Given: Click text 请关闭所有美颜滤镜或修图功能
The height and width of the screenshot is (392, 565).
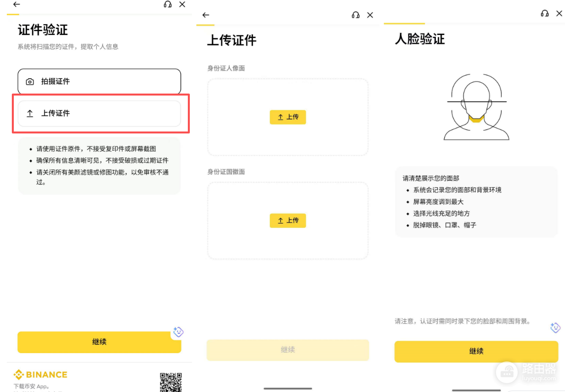Looking at the screenshot, I should click(81, 172).
